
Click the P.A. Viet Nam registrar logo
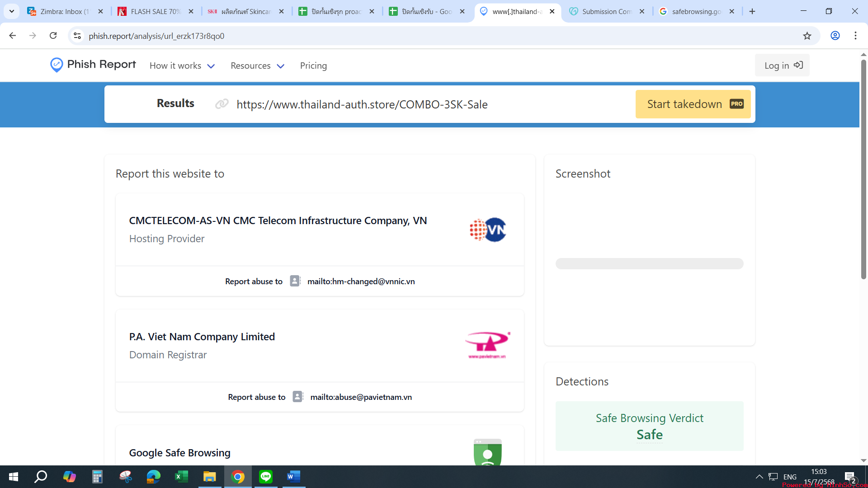pyautogui.click(x=488, y=345)
